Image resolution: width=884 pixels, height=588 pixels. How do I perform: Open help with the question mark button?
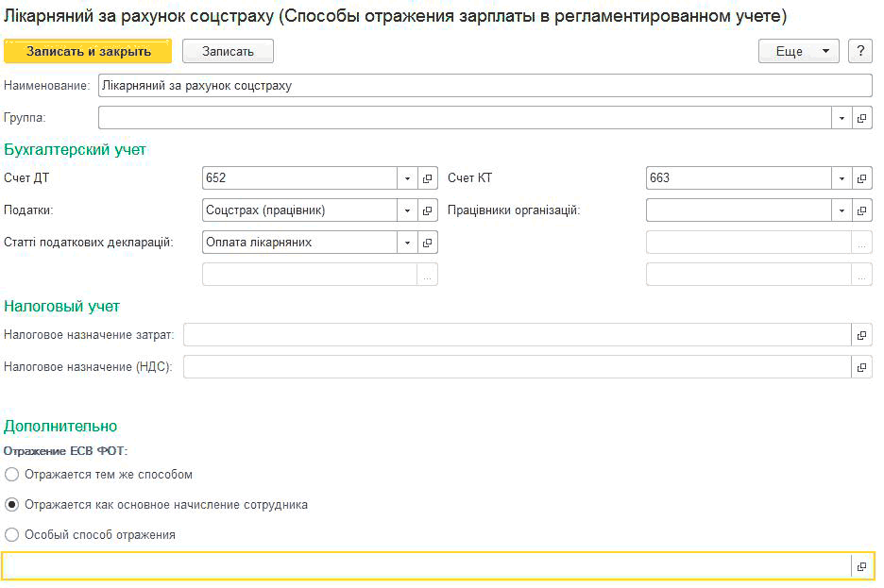[860, 51]
